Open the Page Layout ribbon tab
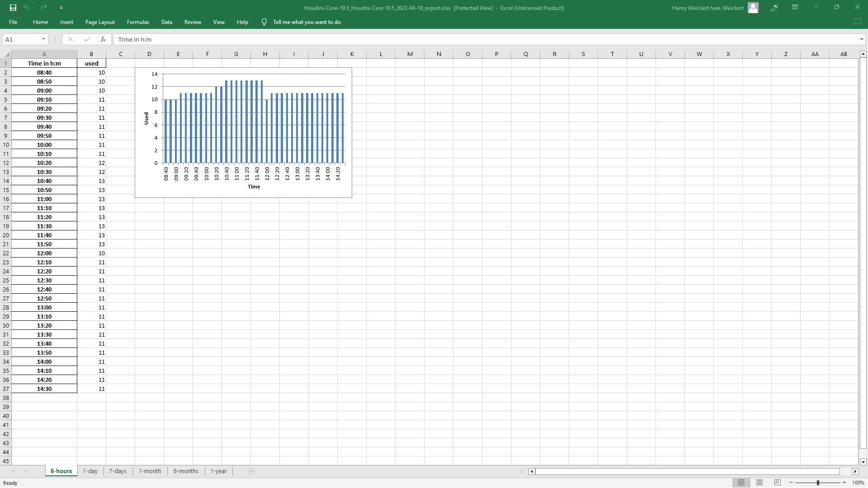The image size is (868, 488). 100,22
